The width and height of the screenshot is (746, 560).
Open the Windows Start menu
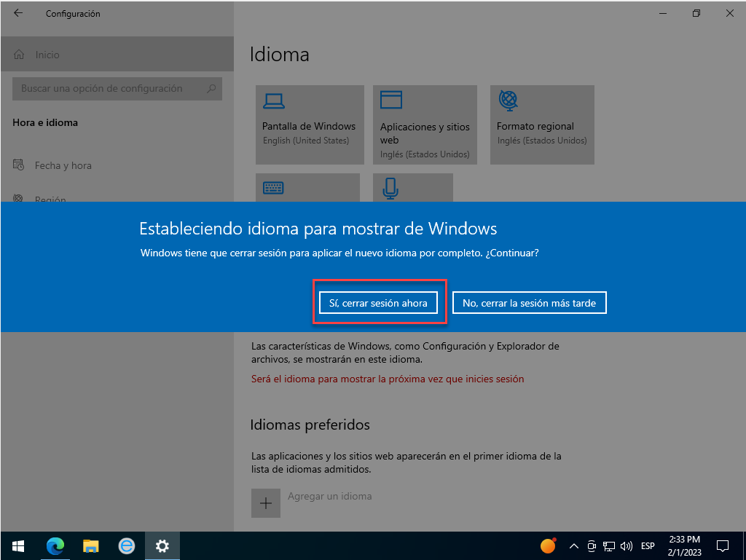18,546
